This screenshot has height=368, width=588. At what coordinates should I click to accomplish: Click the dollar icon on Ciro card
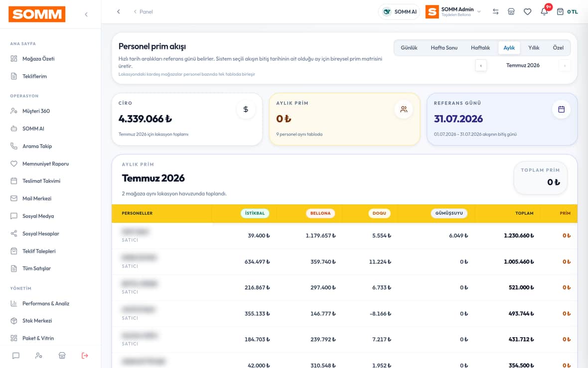pos(246,109)
